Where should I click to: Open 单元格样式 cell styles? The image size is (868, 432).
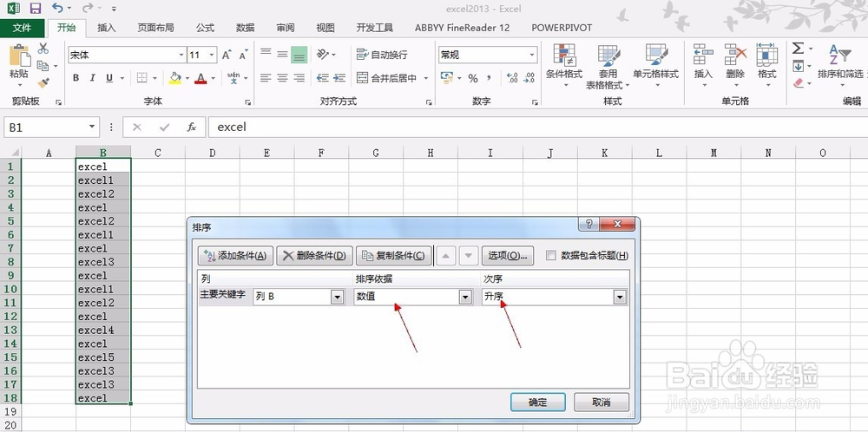pyautogui.click(x=656, y=67)
